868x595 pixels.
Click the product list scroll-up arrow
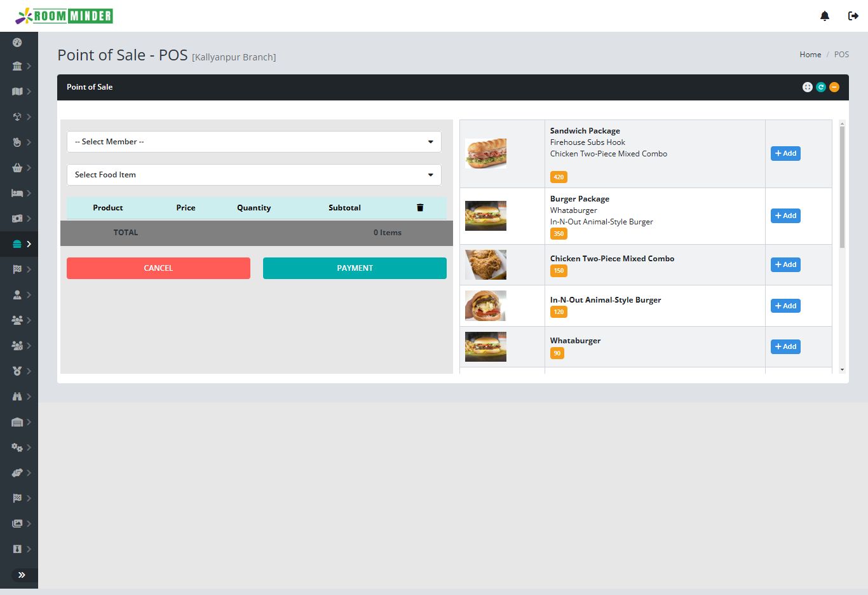842,123
